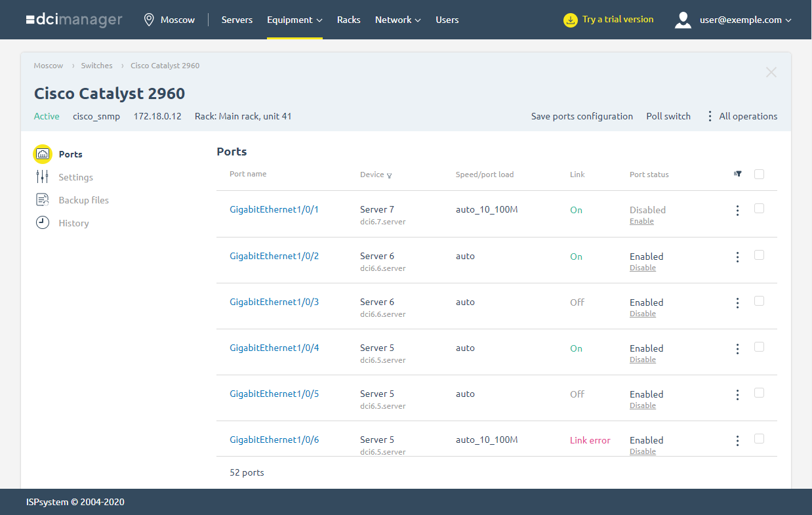The image size is (812, 515).
Task: Click the dcimanager logo
Action: (x=74, y=20)
